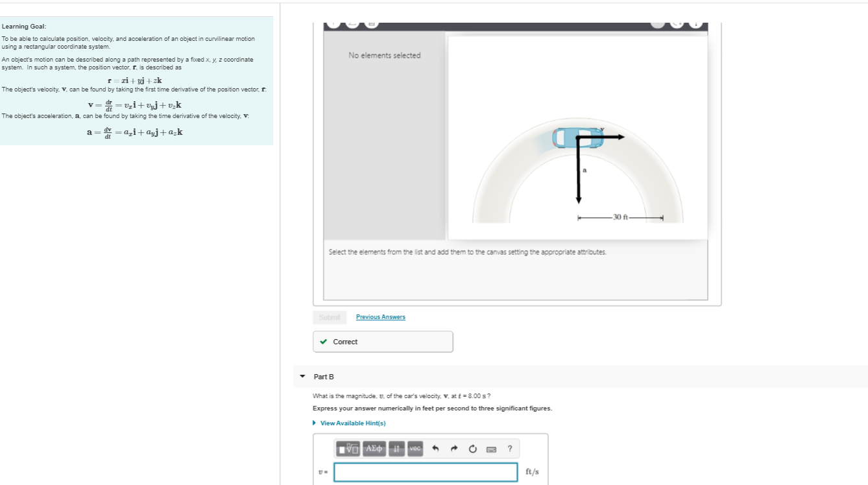Open the math template palette icon
This screenshot has width=868, height=485.
tap(348, 449)
